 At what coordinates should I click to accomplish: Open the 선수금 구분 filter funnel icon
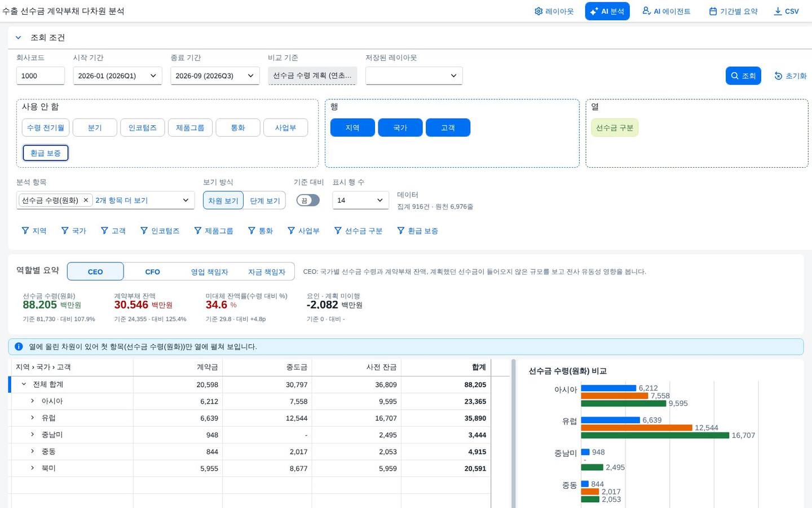(338, 230)
